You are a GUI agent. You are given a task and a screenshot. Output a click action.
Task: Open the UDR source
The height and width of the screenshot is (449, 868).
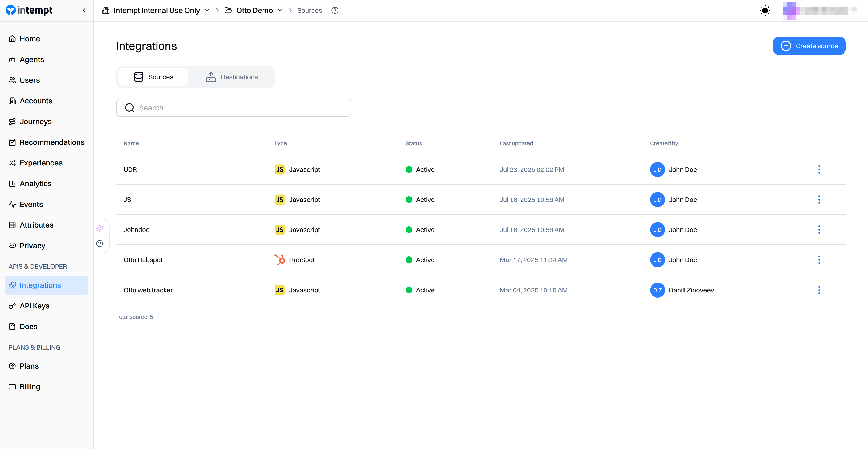coord(130,169)
